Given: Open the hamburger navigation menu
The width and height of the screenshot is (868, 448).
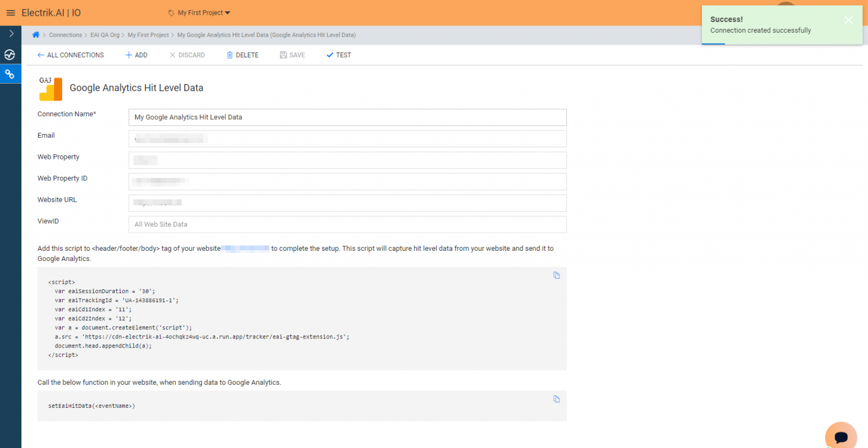Looking at the screenshot, I should (10, 12).
